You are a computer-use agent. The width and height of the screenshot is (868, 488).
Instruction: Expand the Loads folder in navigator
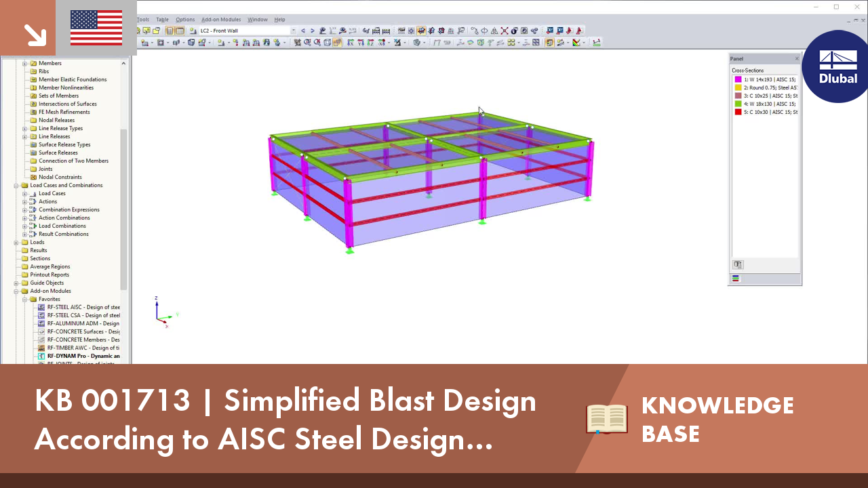click(x=16, y=242)
